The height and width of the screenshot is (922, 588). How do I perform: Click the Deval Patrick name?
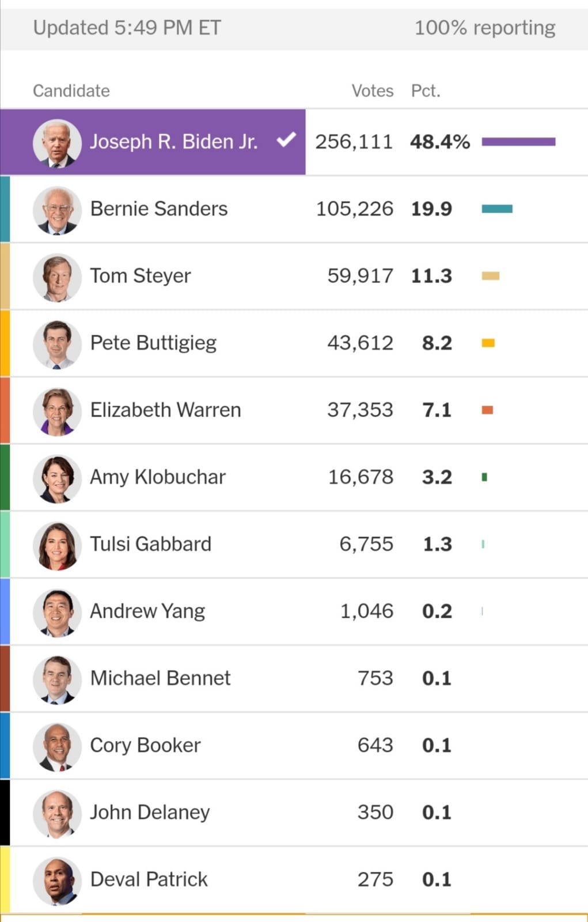(149, 879)
